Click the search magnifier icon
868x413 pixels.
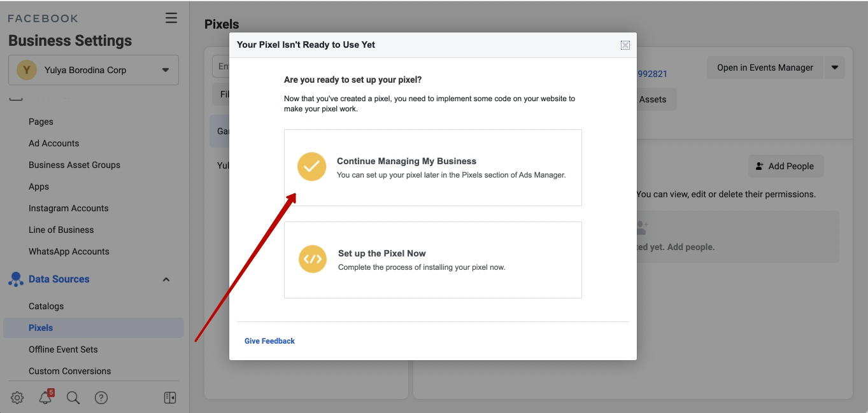pyautogui.click(x=73, y=398)
